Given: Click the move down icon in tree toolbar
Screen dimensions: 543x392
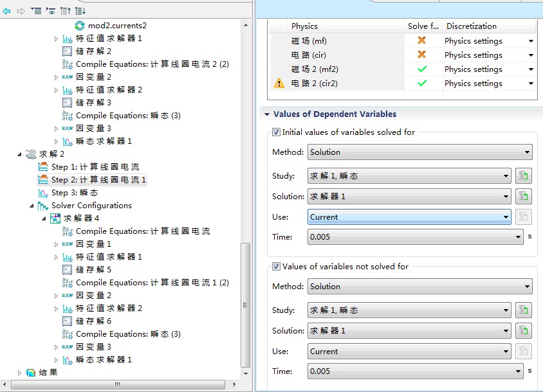Looking at the screenshot, I should pyautogui.click(x=80, y=11).
